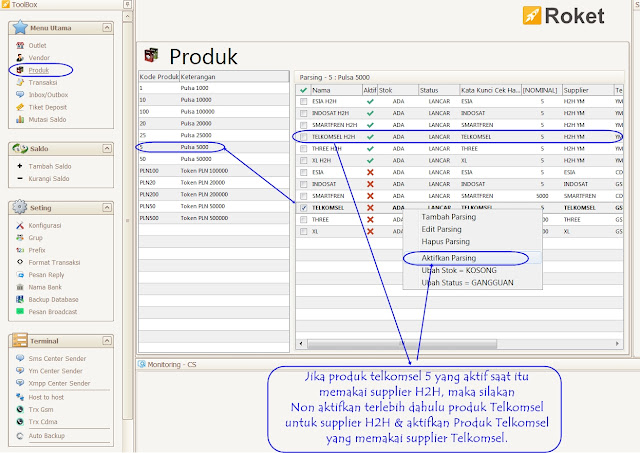Click the Mutasi Saldo chart icon

[x=20, y=119]
